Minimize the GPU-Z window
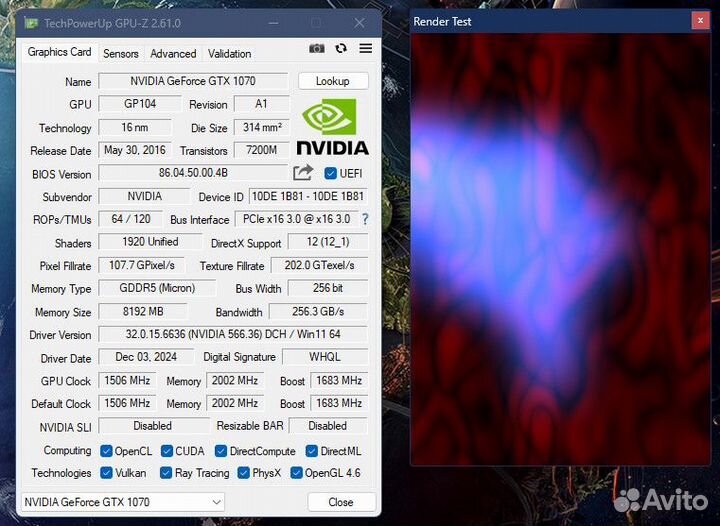This screenshot has width=720, height=526. point(273,23)
